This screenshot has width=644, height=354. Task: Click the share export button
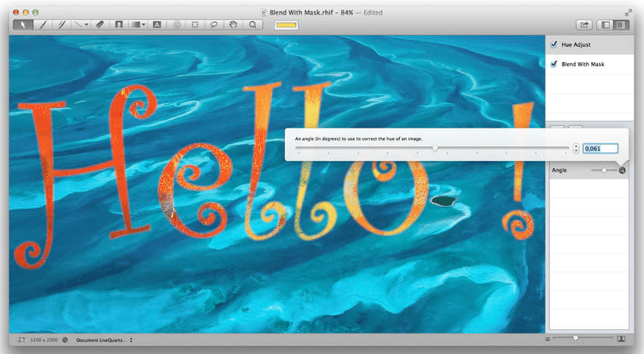pos(584,25)
